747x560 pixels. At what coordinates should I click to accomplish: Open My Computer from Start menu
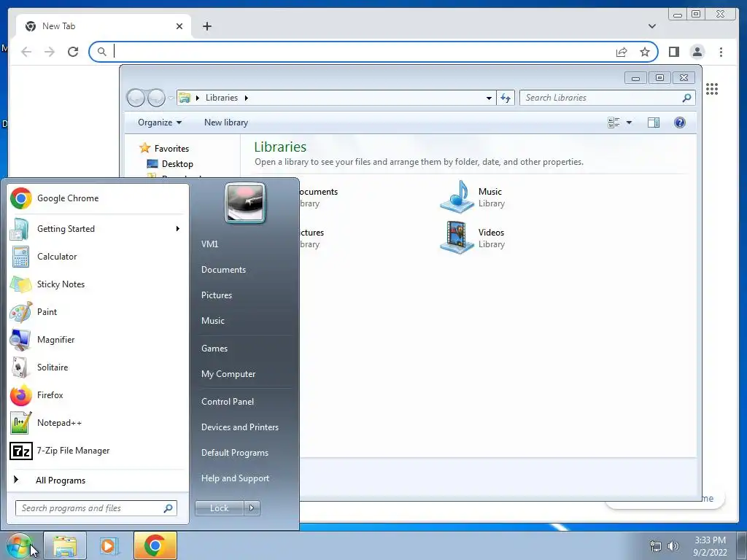click(x=228, y=374)
